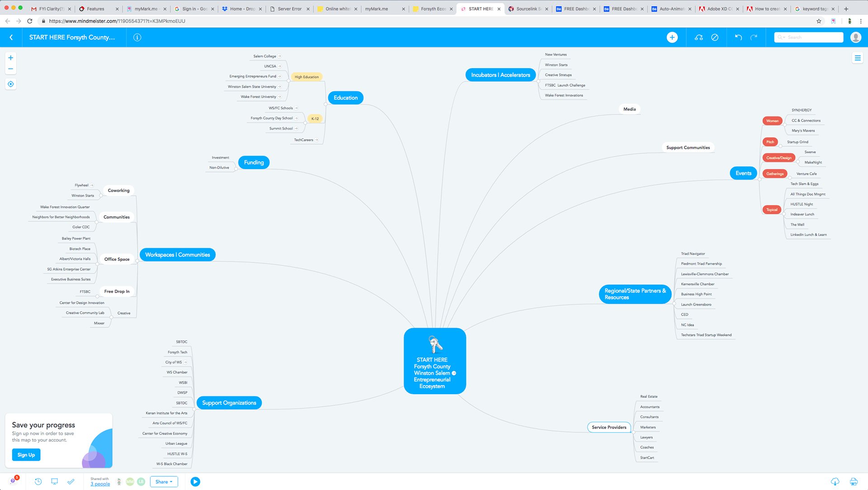Switch to the Adobe XD browser tab
Image resolution: width=868 pixels, height=490 pixels.
pos(719,9)
